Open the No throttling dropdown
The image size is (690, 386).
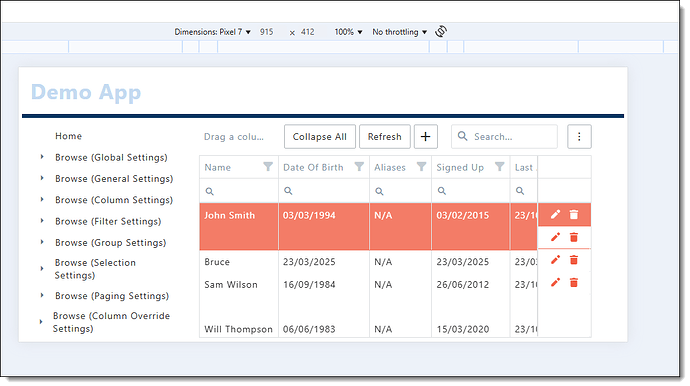pyautogui.click(x=400, y=32)
